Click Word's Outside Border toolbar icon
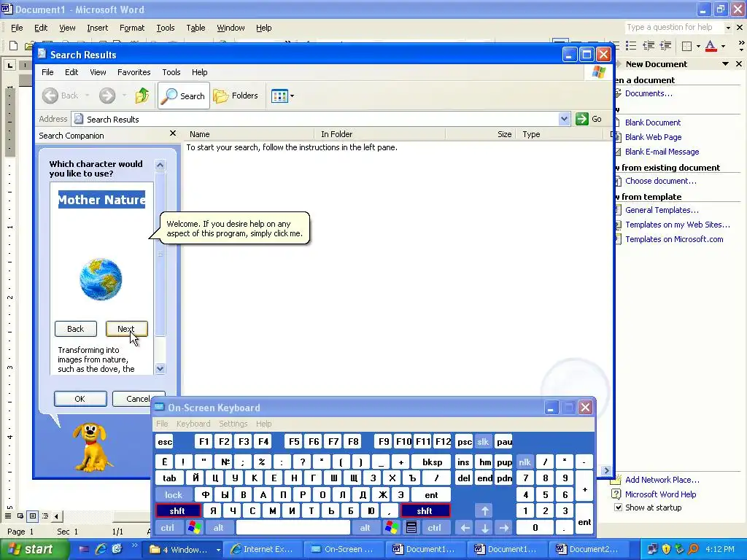Image resolution: width=747 pixels, height=560 pixels. click(686, 46)
